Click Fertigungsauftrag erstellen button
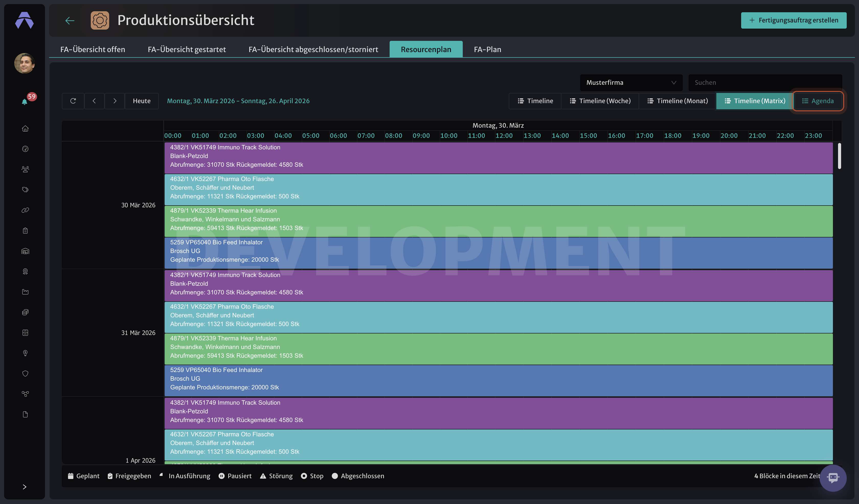Screen dimensions: 859x504 pyautogui.click(x=794, y=20)
